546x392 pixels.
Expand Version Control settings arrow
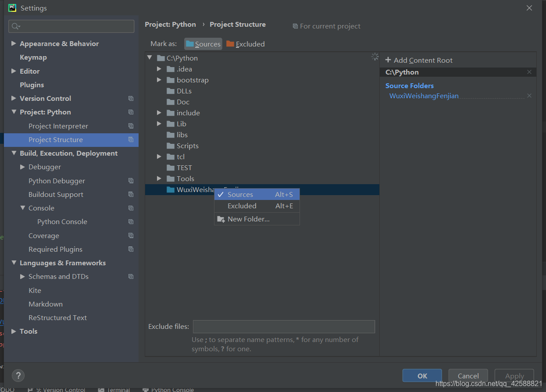14,98
